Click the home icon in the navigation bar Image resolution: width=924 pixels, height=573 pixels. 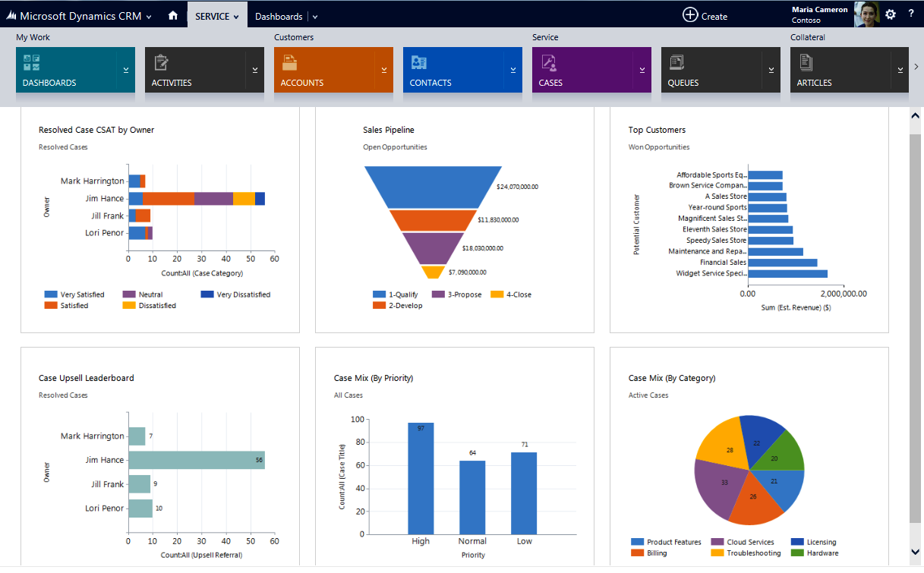pos(172,14)
